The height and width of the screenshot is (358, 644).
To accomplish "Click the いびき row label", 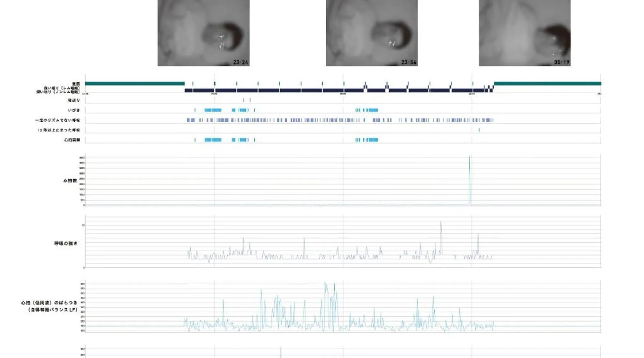I will coord(74,110).
